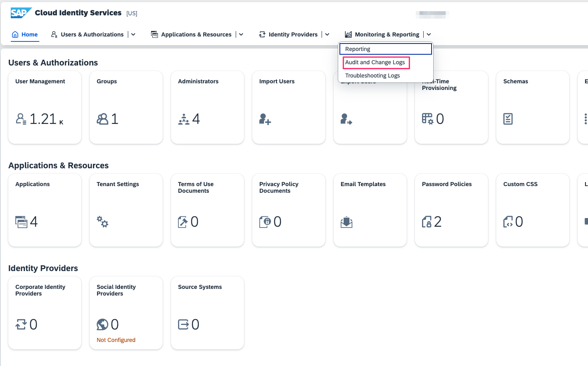
Task: Click the Tenant Settings gears icon
Action: click(102, 222)
